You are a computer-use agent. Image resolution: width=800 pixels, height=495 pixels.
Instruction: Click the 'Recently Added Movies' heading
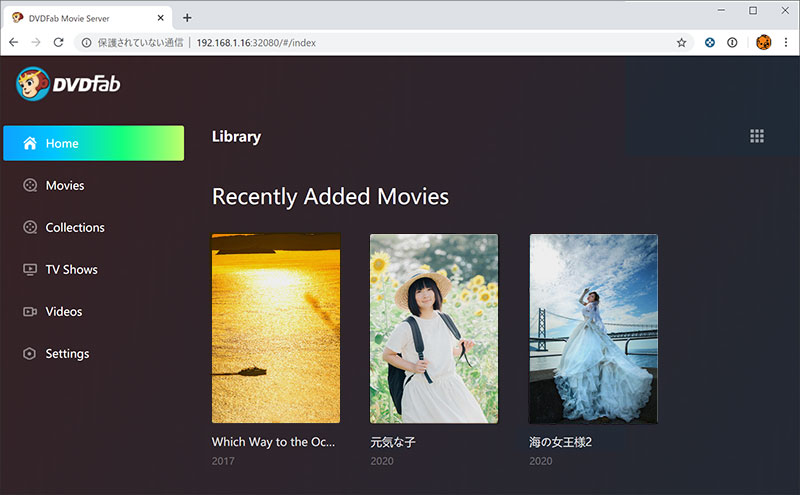pos(330,197)
